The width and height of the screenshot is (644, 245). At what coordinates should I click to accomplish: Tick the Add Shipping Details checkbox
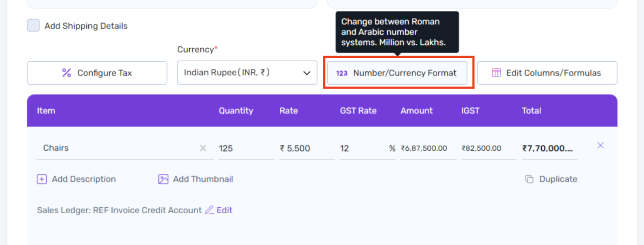click(x=34, y=26)
